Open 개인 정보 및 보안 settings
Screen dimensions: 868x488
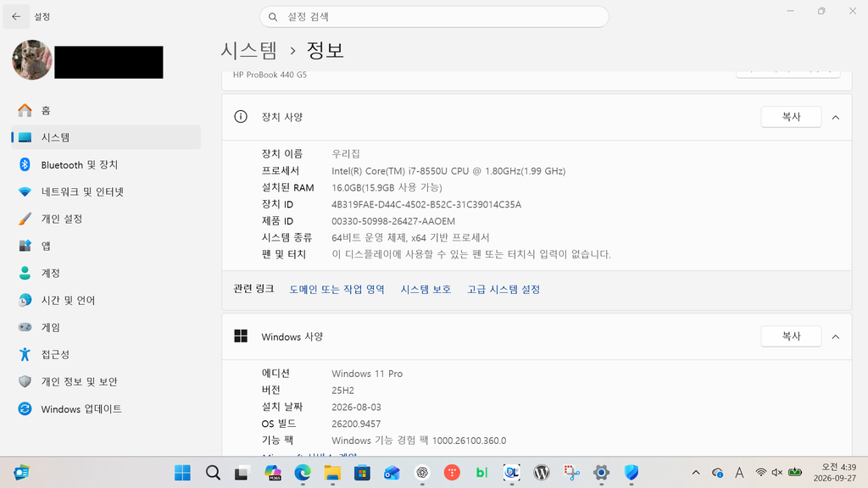coord(106,381)
